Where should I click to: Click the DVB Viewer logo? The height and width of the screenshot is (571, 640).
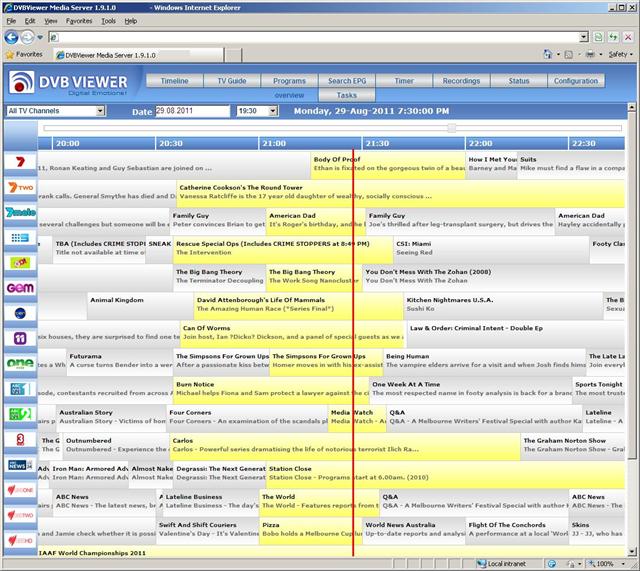tap(68, 83)
